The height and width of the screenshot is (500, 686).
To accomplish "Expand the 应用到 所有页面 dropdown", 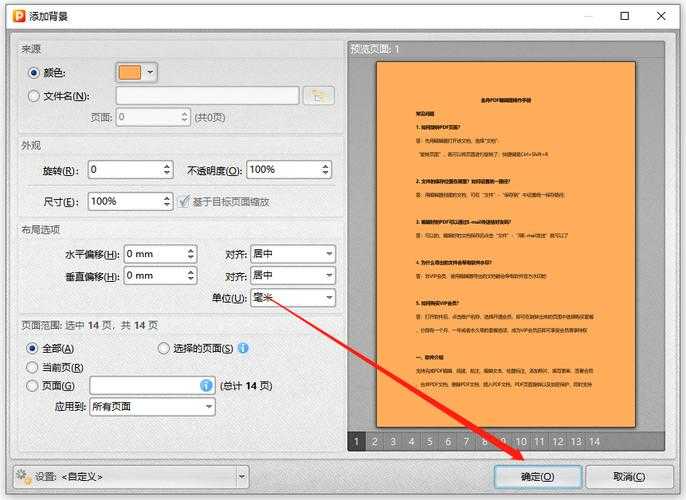I will coord(152,407).
